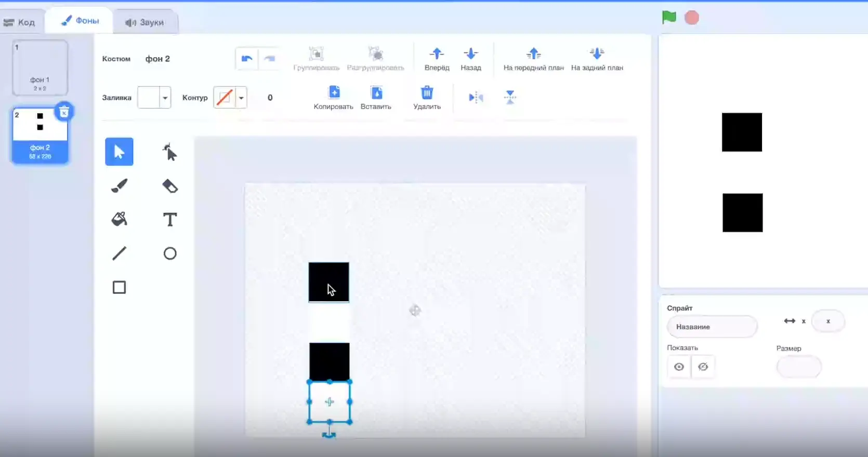Image resolution: width=868 pixels, height=457 pixels.
Task: Select the фон 2 backdrop thumbnail
Action: [x=40, y=136]
